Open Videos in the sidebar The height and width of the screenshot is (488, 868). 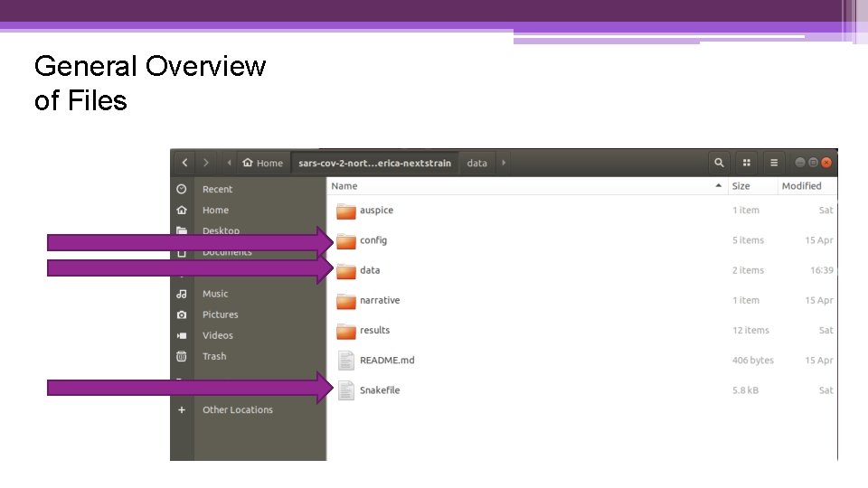tap(218, 335)
